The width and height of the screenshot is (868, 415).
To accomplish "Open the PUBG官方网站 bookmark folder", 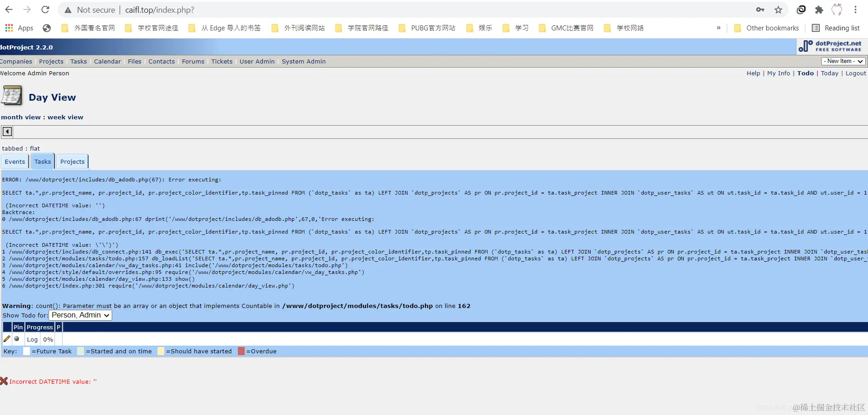I will pyautogui.click(x=427, y=28).
